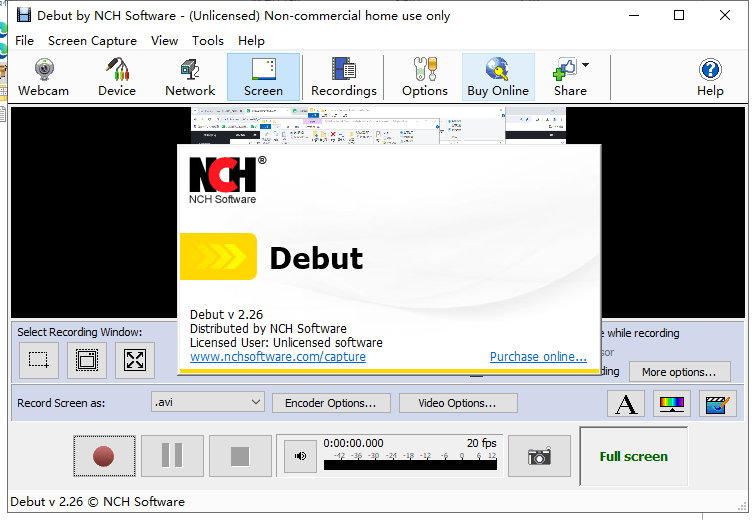Click the Record Screen as label

point(61,403)
